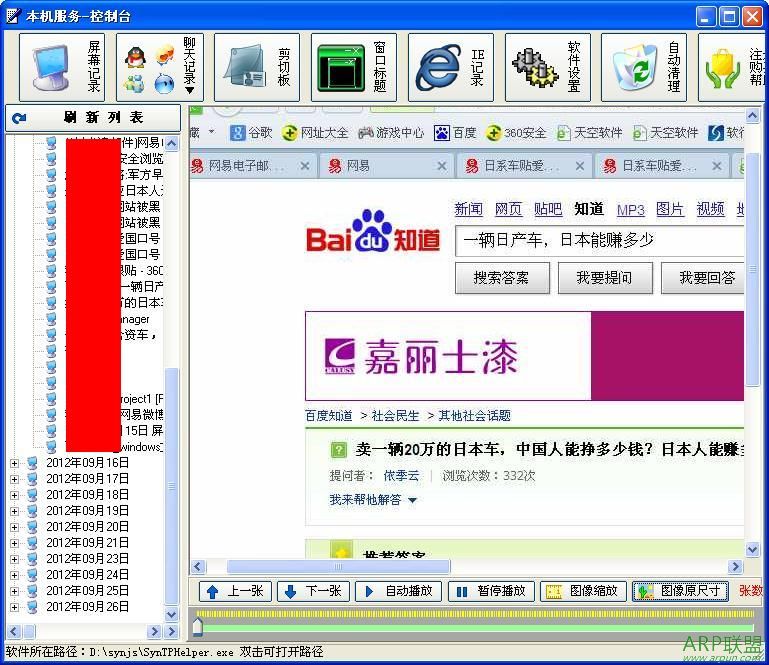Open the 屏幕记录 screen record tool
The width and height of the screenshot is (769, 665).
[x=61, y=68]
